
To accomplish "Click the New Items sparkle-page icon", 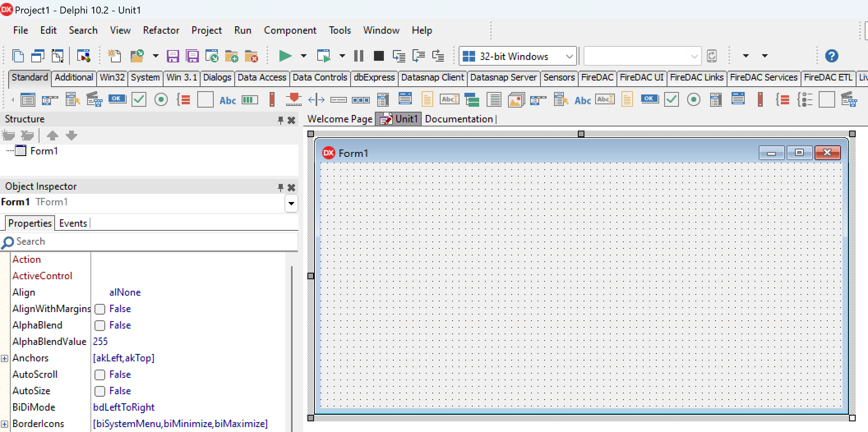I will 114,56.
